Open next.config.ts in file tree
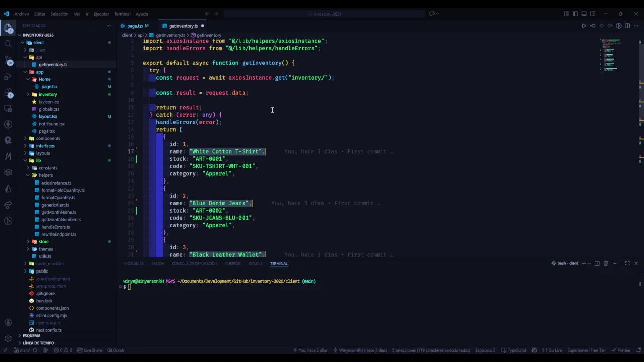644x362 pixels. pyautogui.click(x=49, y=330)
